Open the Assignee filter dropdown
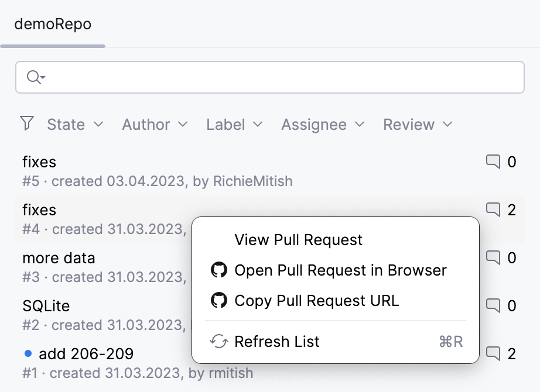 tap(322, 124)
